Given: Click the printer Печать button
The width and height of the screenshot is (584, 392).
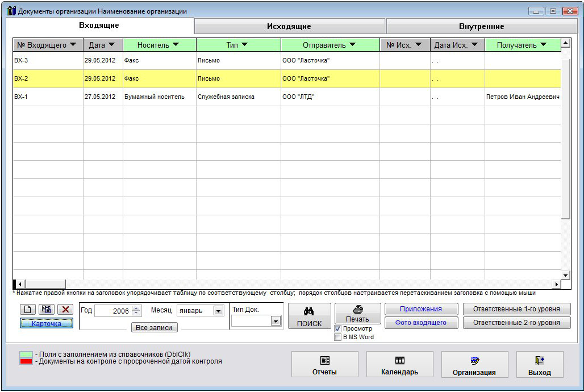Looking at the screenshot, I should click(357, 314).
